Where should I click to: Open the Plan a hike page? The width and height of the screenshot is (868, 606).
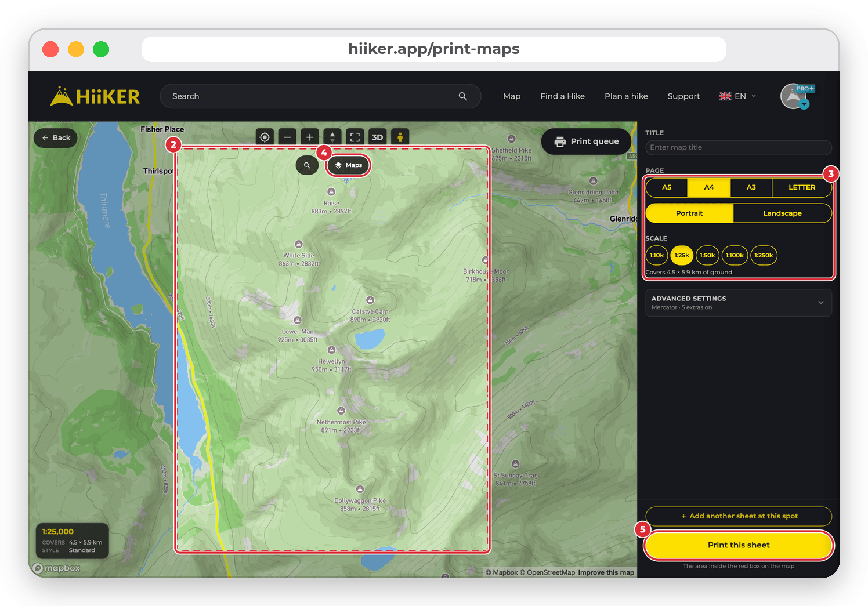(x=626, y=96)
